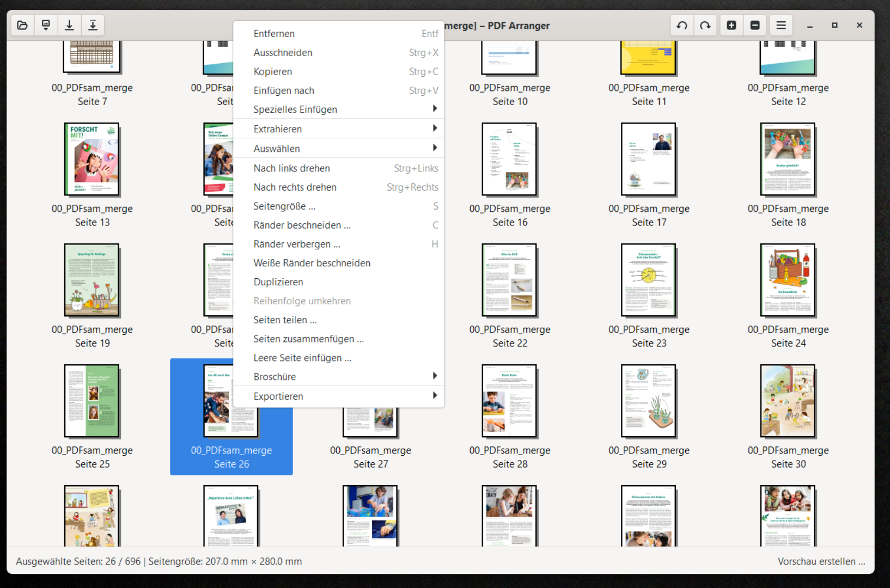
Task: Select the Seite 29 page thumbnail
Action: (648, 401)
